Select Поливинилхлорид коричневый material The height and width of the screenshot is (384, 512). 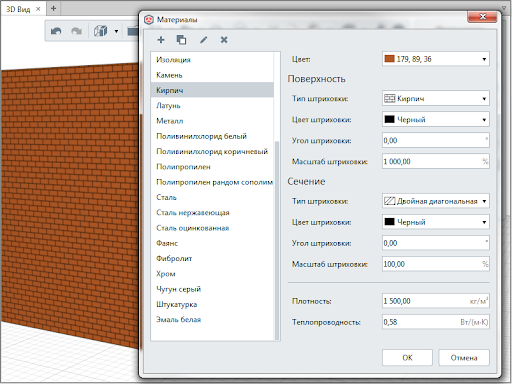click(x=212, y=152)
